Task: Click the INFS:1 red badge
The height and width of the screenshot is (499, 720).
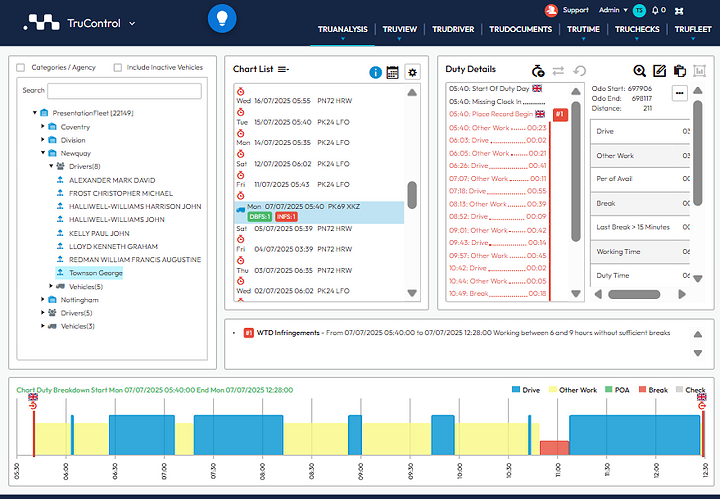Action: (x=286, y=217)
